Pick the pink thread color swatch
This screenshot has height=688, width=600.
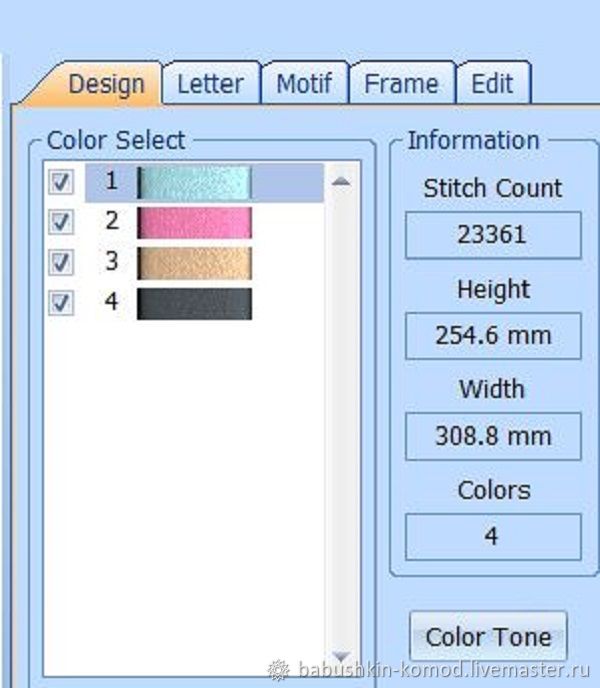[194, 223]
